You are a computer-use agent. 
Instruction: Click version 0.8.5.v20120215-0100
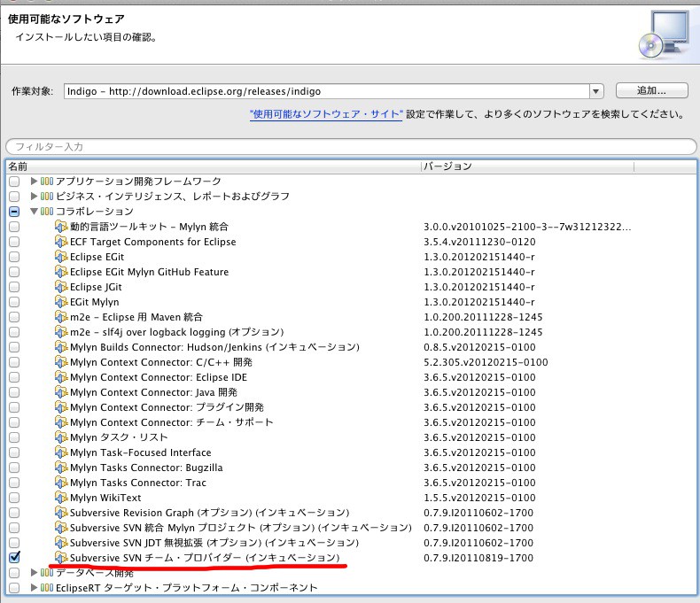coord(479,347)
